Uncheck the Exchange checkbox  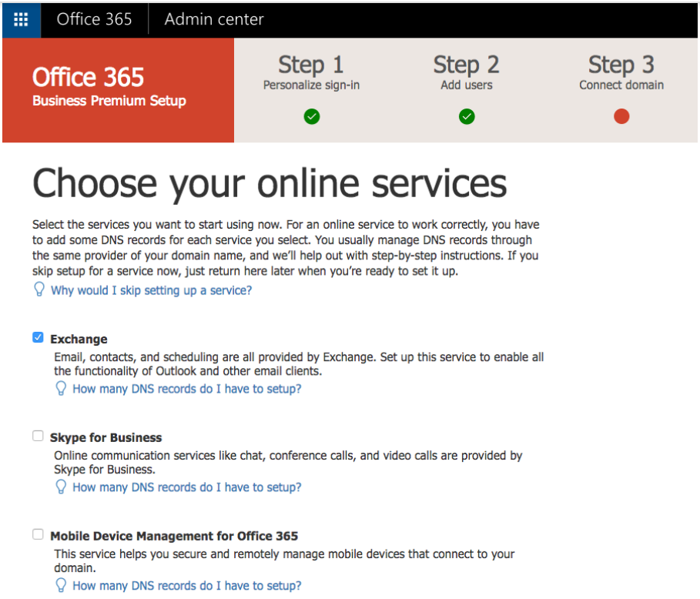pos(38,337)
